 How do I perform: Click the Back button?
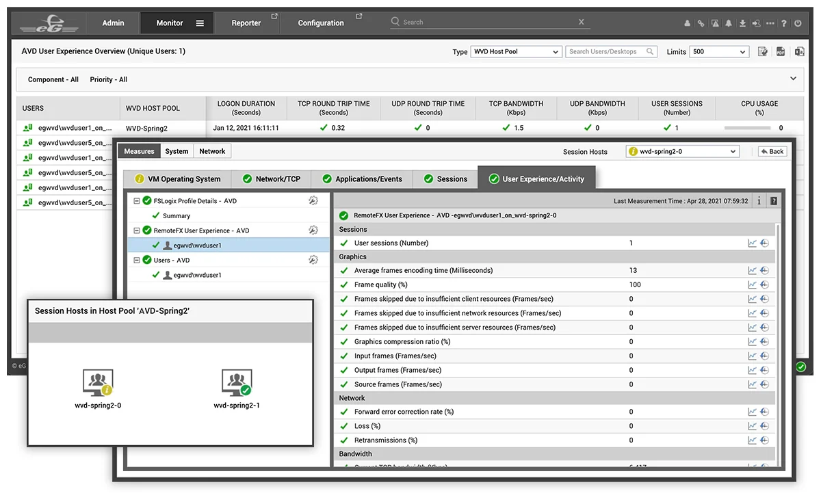(772, 152)
